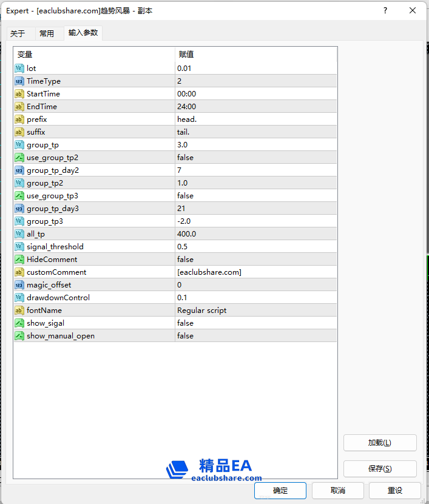The height and width of the screenshot is (504, 429).
Task: Click the boolean icon beside use_group_tp2
Action: pos(19,158)
